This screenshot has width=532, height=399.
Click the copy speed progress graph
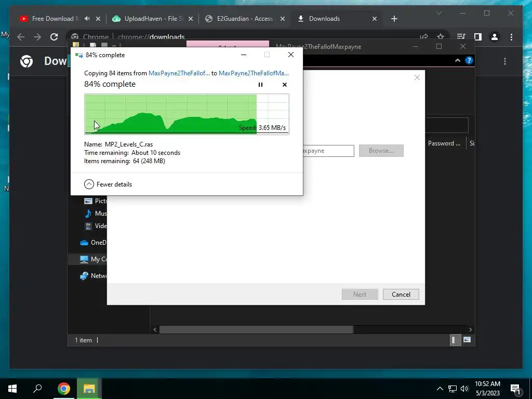click(x=187, y=114)
